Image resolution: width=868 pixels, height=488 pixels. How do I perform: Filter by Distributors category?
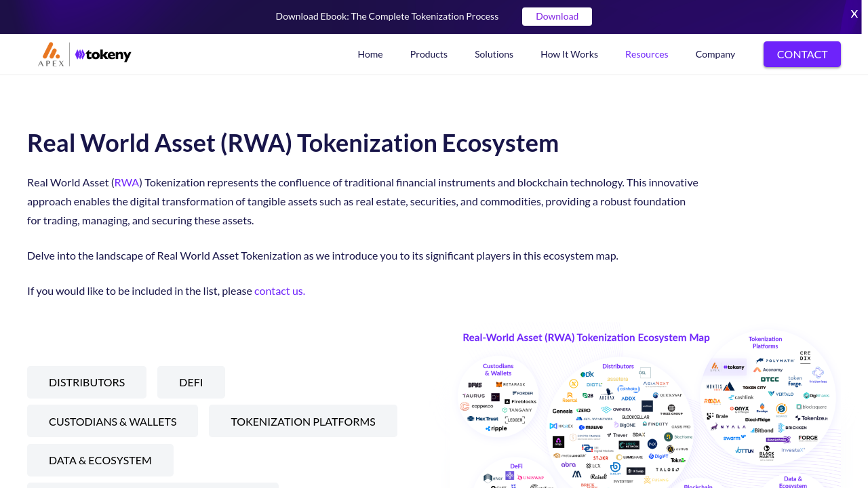point(87,382)
